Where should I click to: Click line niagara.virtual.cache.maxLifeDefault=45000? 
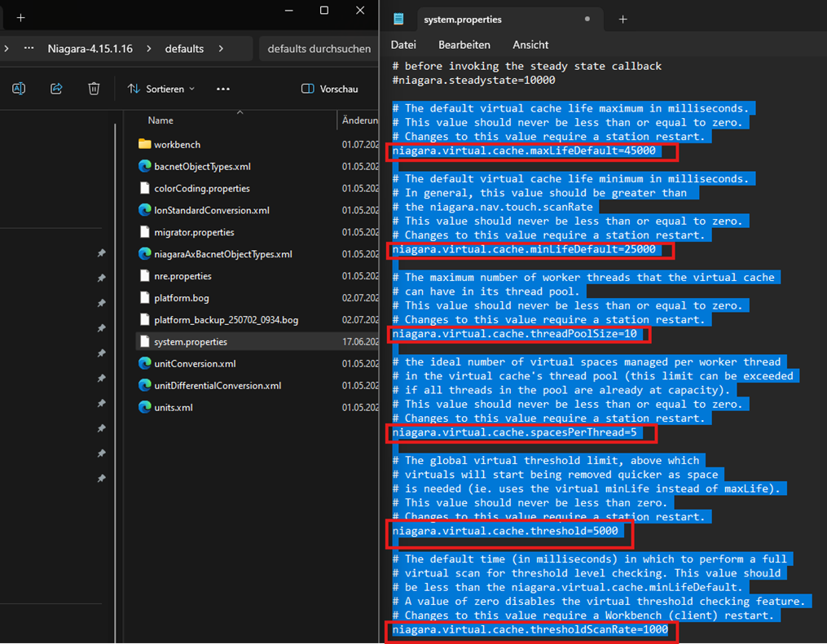point(524,151)
